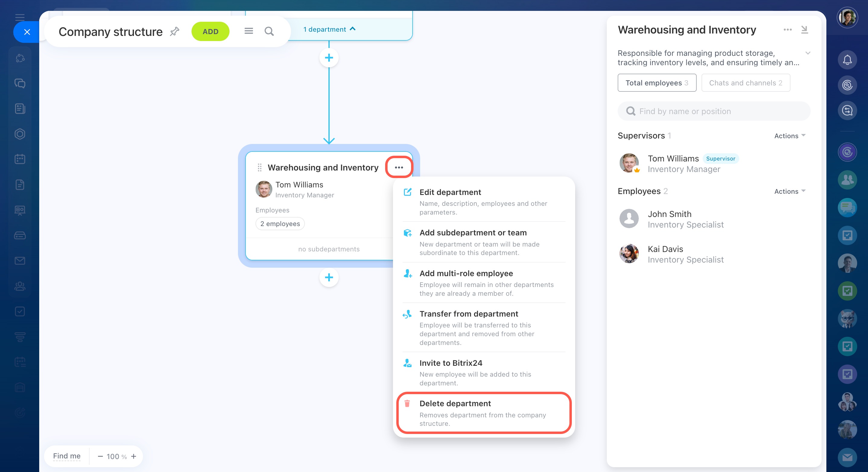Switch to Chats and channels tab
The height and width of the screenshot is (472, 868).
[x=746, y=83]
